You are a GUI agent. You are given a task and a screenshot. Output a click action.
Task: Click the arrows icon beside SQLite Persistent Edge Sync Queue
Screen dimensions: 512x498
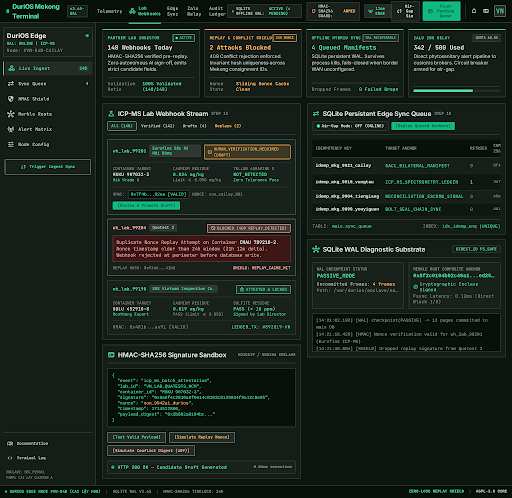(316, 114)
